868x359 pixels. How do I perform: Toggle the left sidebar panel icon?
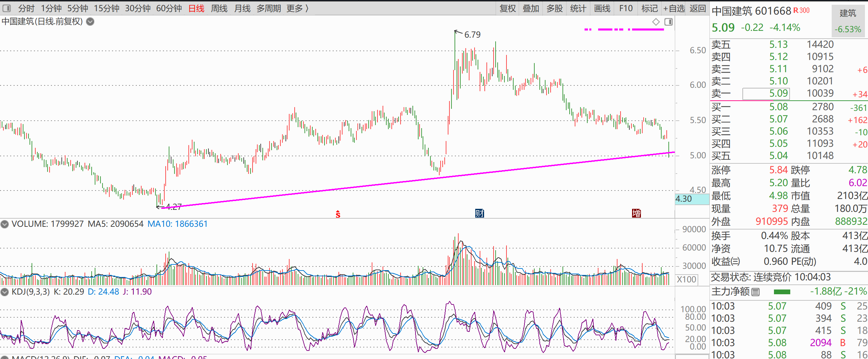[6, 8]
